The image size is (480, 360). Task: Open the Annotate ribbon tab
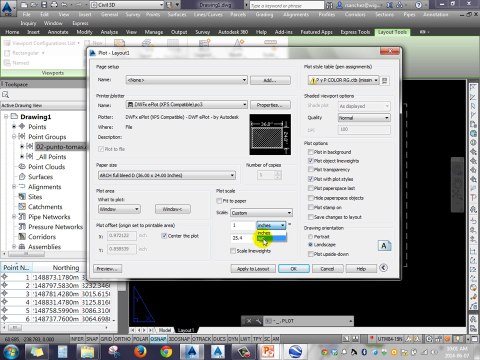58,32
